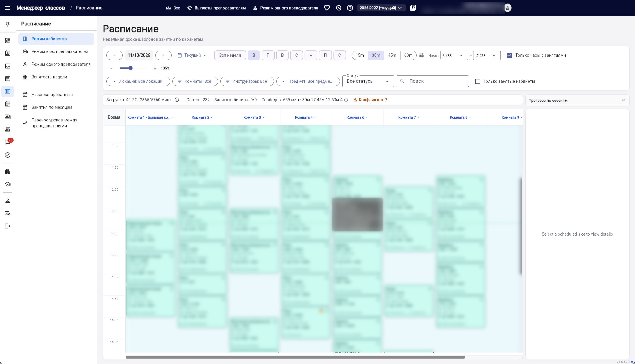635x364 pixels.
Task: Open the history clock icon
Action: point(338,8)
